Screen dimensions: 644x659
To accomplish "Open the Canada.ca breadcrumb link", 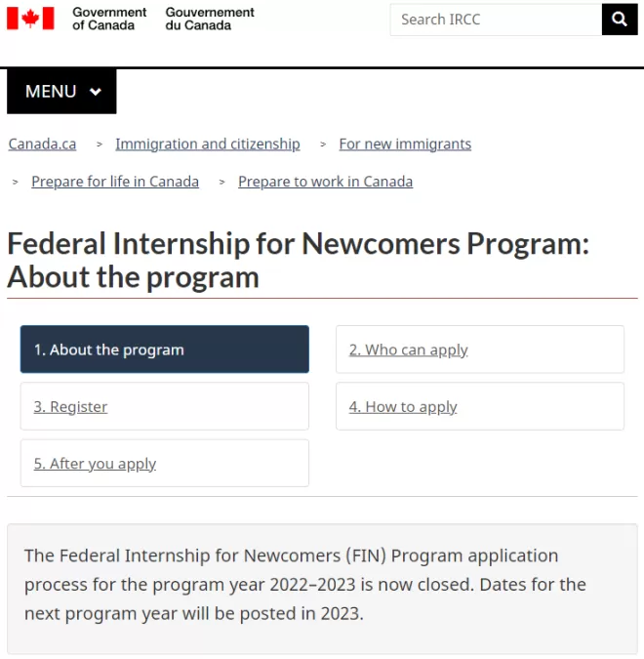I will [x=42, y=144].
